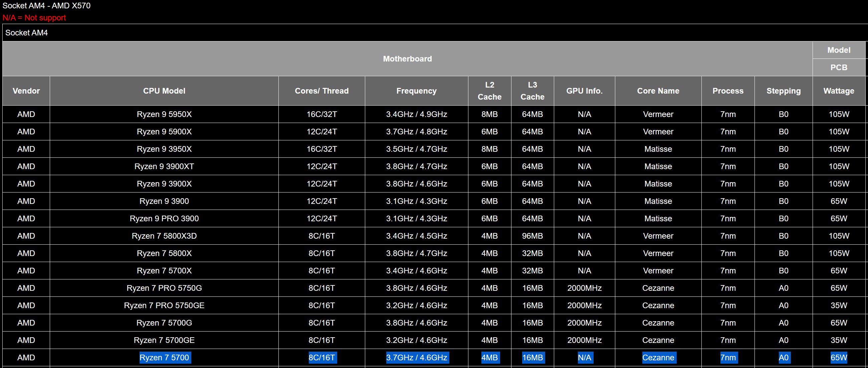Click the highlighted A0 stepping cell
The width and height of the screenshot is (868, 368).
pyautogui.click(x=784, y=358)
